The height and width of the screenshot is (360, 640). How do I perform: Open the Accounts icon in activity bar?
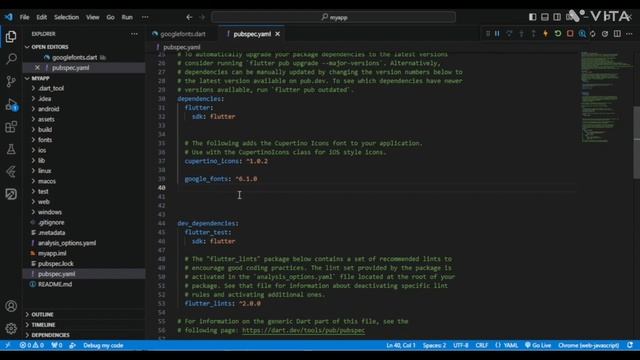point(11,306)
